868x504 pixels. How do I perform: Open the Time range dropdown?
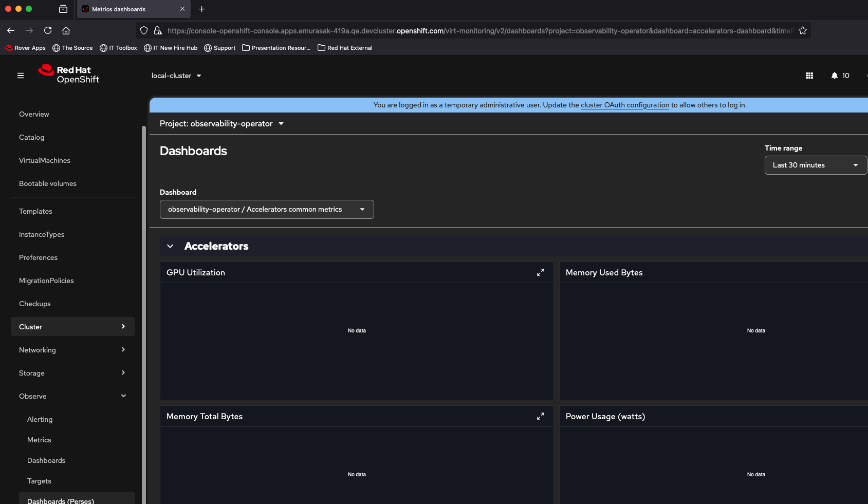point(816,165)
